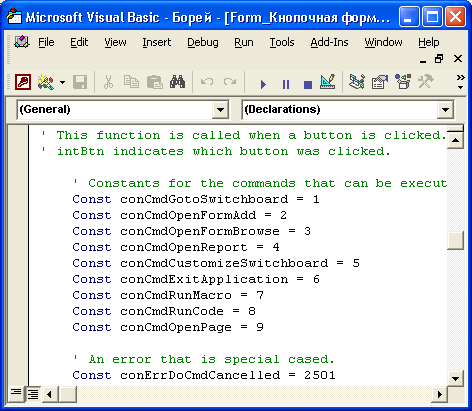This screenshot has height=411, width=472.
Task: Expand the (Declarations) procedure dropdown
Action: click(445, 110)
